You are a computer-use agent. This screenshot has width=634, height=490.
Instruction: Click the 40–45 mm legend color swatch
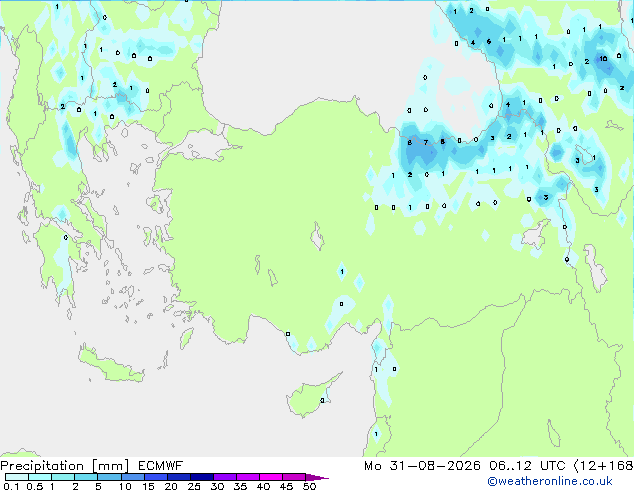click(x=271, y=477)
